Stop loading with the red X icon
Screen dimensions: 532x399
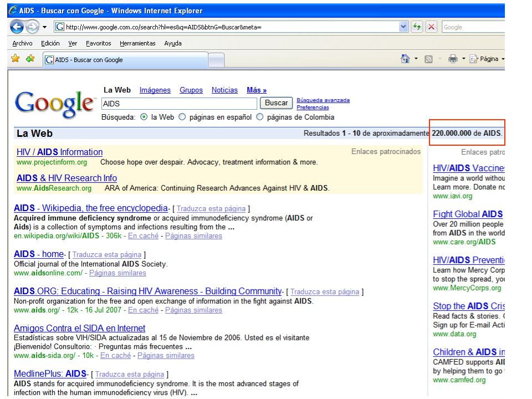click(431, 27)
